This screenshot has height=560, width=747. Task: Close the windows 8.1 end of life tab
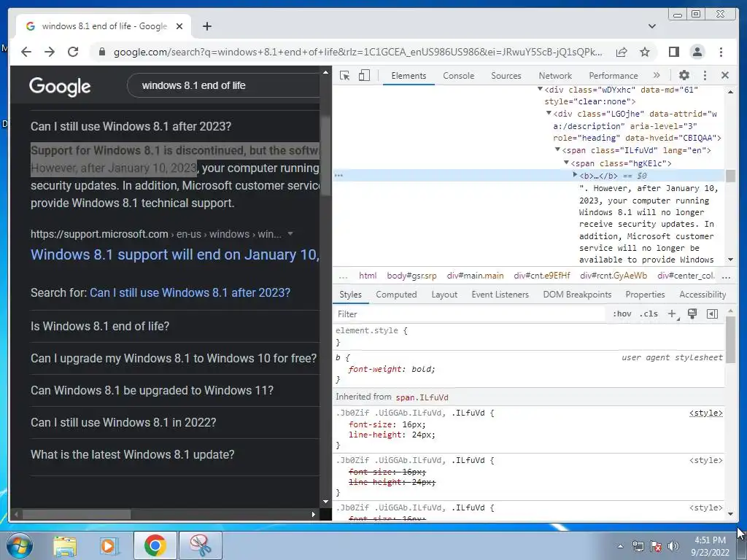(179, 26)
